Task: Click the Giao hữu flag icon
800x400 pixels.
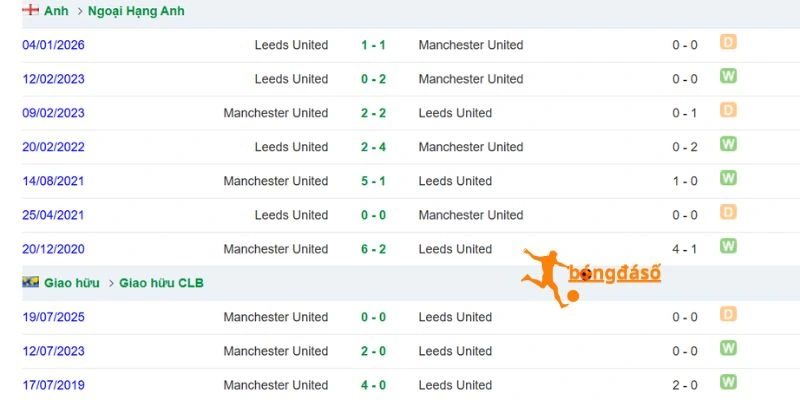Action: 31,282
